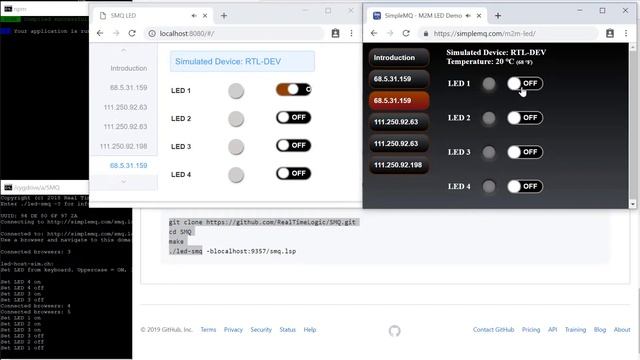Click LED 1 indicator lamp in localhost window

pos(236,91)
